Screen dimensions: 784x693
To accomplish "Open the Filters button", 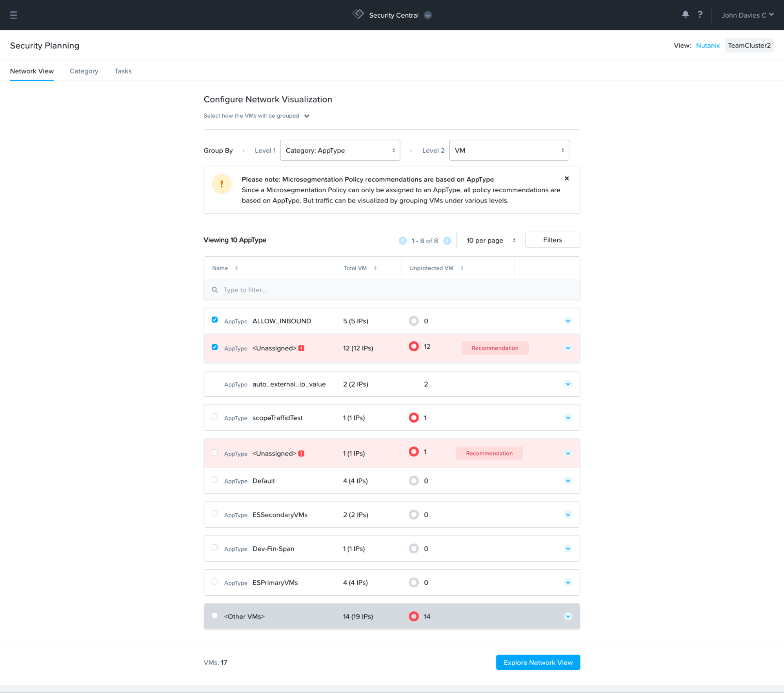I will [552, 240].
